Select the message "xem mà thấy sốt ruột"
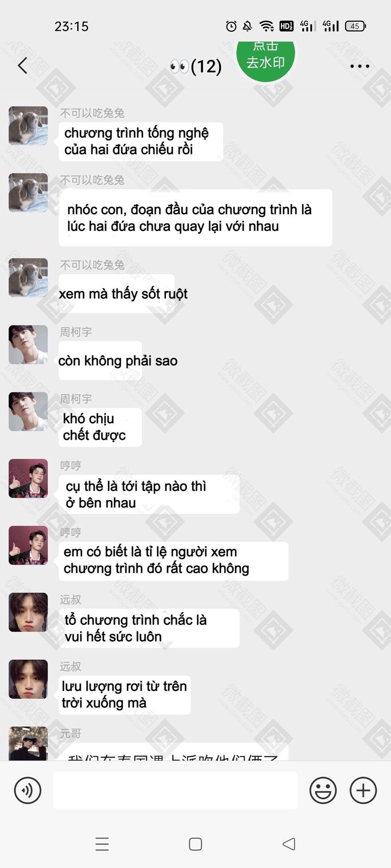Image resolution: width=391 pixels, height=868 pixels. 117,293
